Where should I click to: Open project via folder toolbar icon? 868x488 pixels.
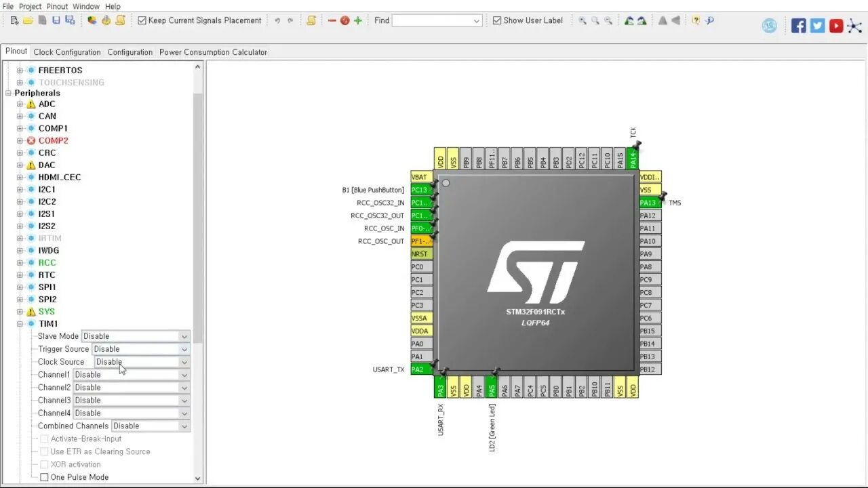pyautogui.click(x=28, y=20)
